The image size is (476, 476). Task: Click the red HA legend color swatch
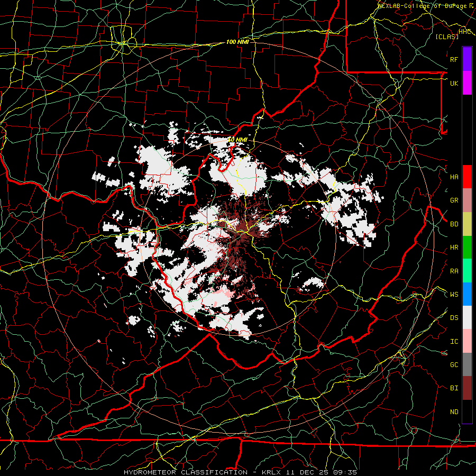tap(467, 177)
